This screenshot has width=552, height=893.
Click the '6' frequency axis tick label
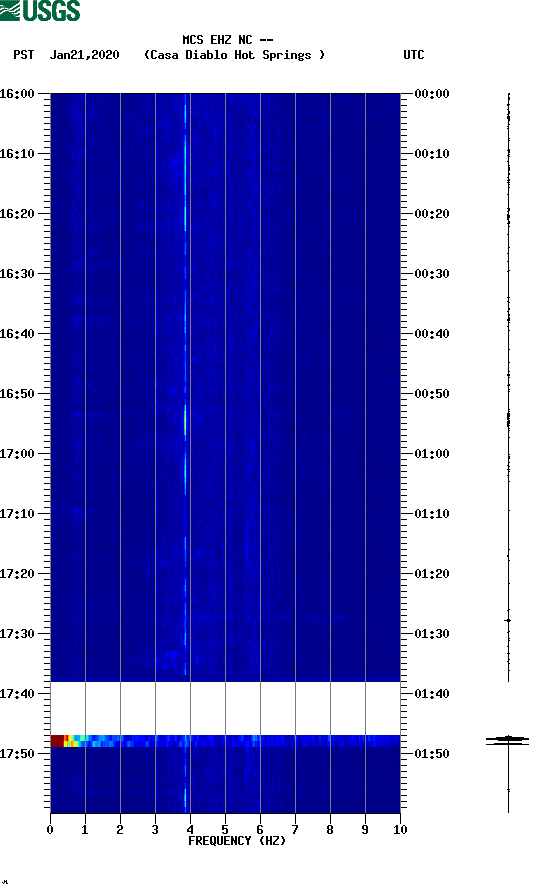260,830
